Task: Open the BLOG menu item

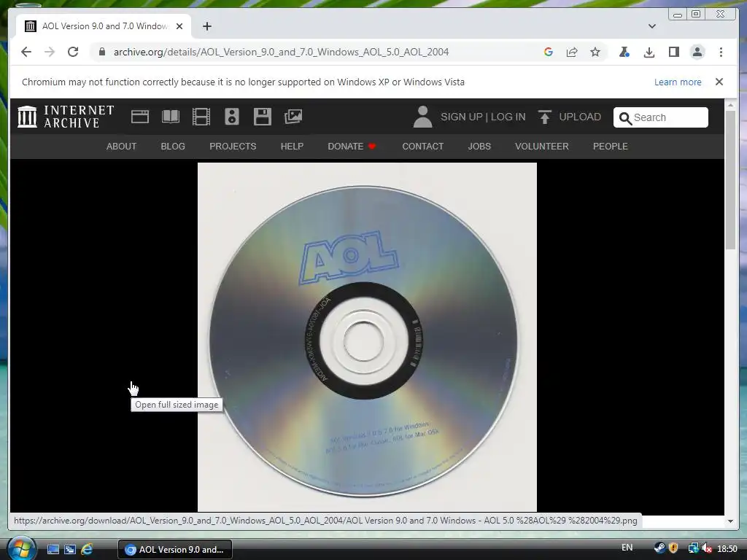Action: coord(173,146)
